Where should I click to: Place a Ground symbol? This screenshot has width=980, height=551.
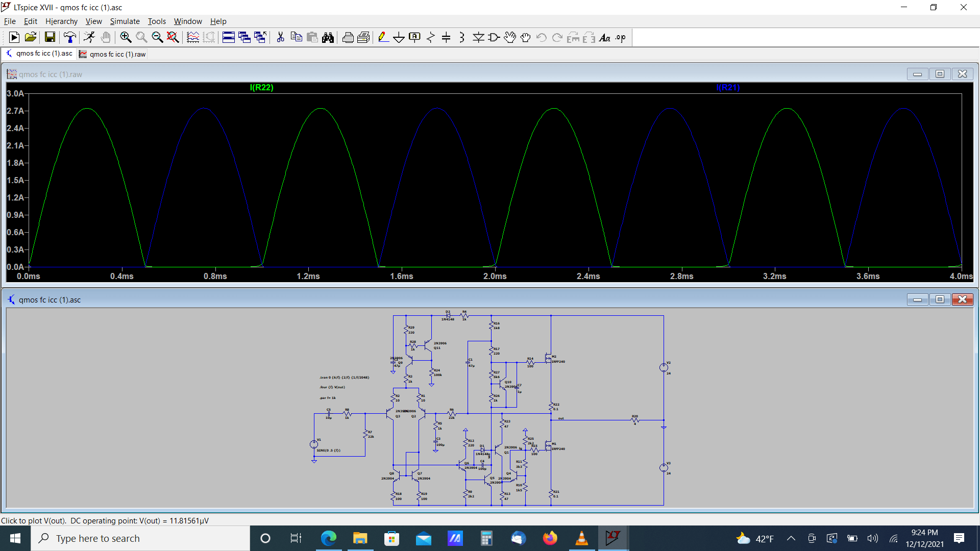tap(399, 37)
